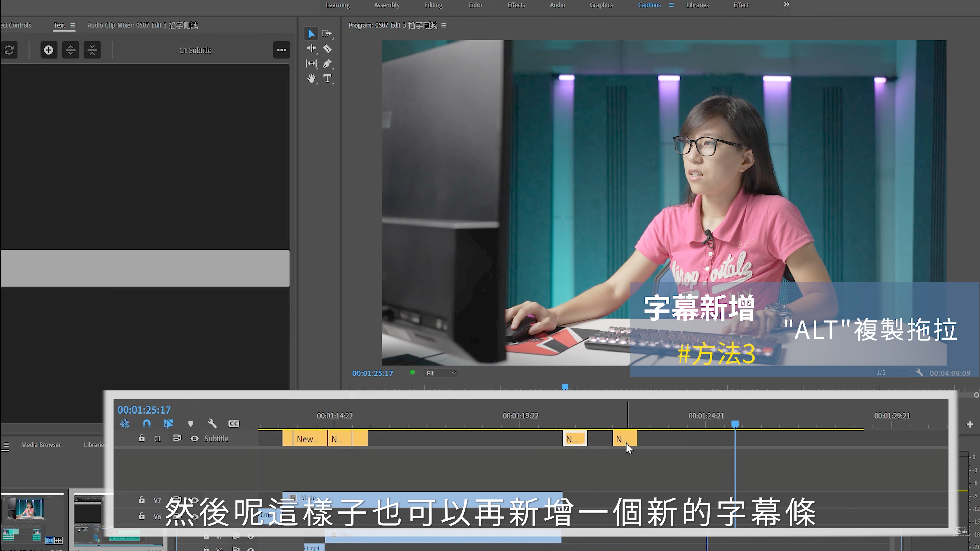Toggle timeline snapping magnet
This screenshot has width=980, height=551.
(x=147, y=424)
